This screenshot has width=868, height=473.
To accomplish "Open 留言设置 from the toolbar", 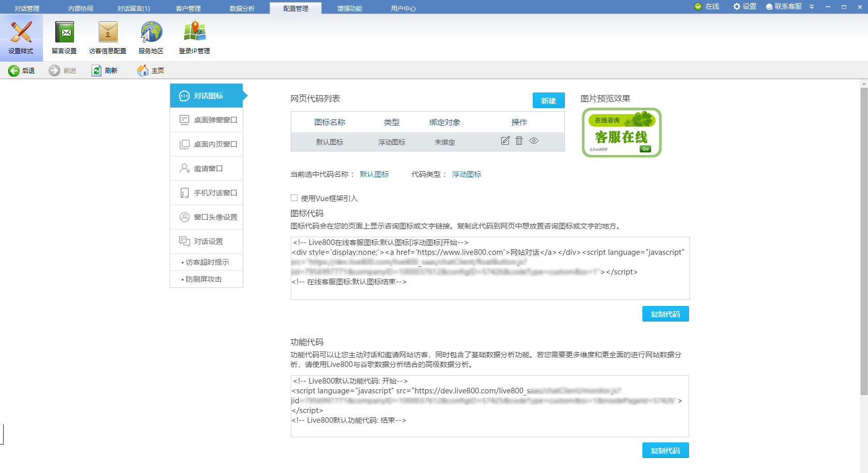I will coord(64,36).
